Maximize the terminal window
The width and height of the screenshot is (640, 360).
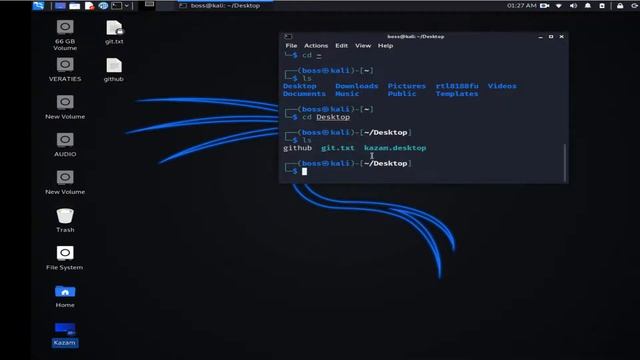click(x=551, y=37)
